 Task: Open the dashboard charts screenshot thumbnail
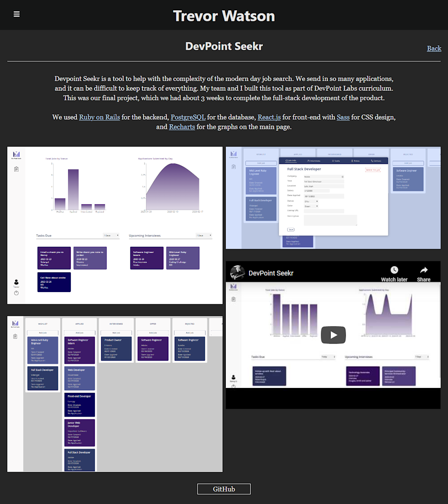pos(115,225)
